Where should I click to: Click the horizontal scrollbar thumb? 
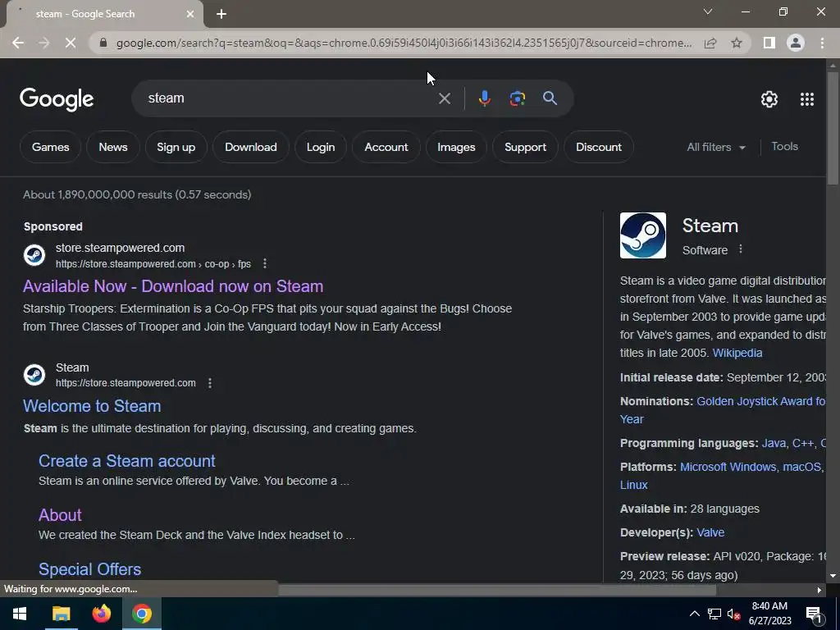(x=497, y=590)
